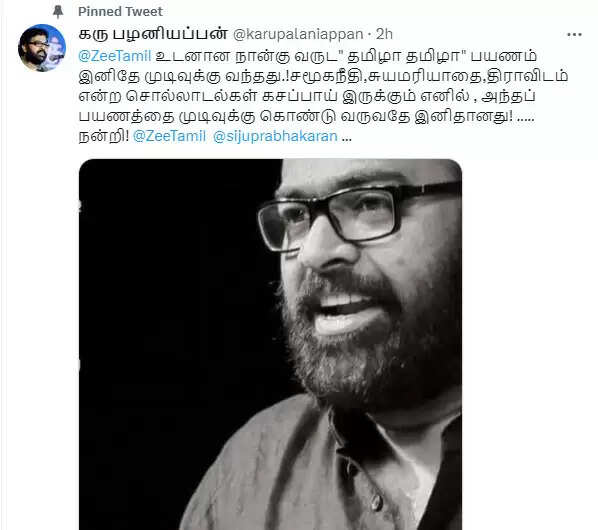
Task: Open the @sijuprabhakaran mention link
Action: 275,136
